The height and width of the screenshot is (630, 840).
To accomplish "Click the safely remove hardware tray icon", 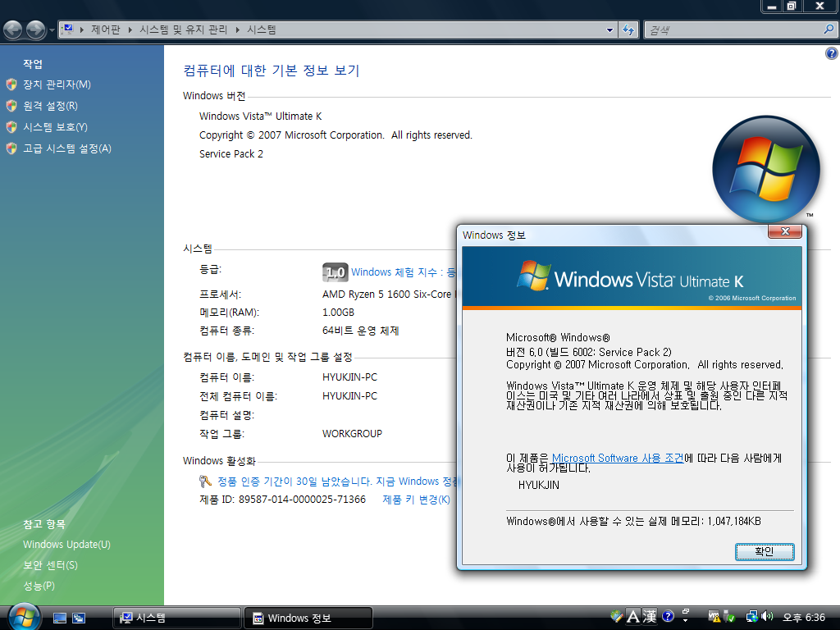I will click(x=729, y=617).
